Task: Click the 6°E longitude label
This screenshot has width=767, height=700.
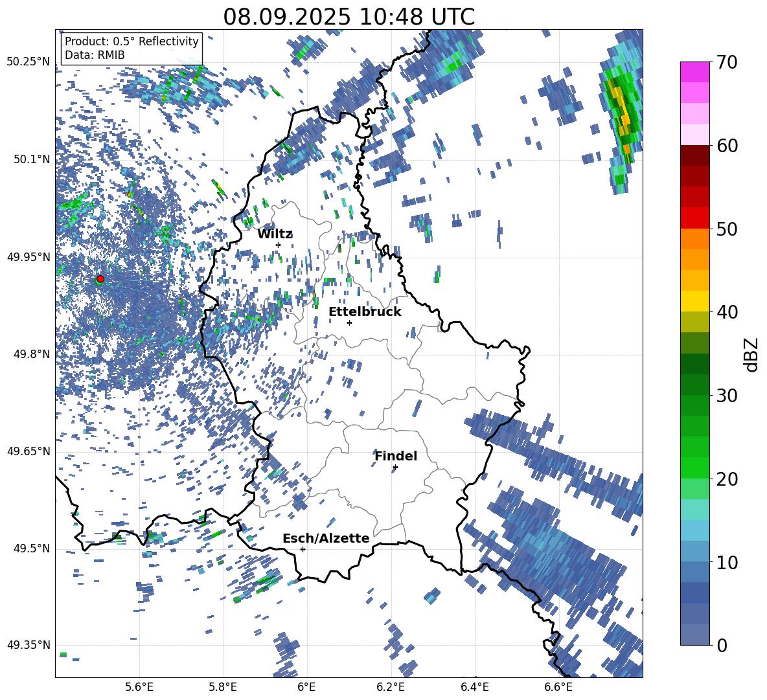Action: click(306, 687)
